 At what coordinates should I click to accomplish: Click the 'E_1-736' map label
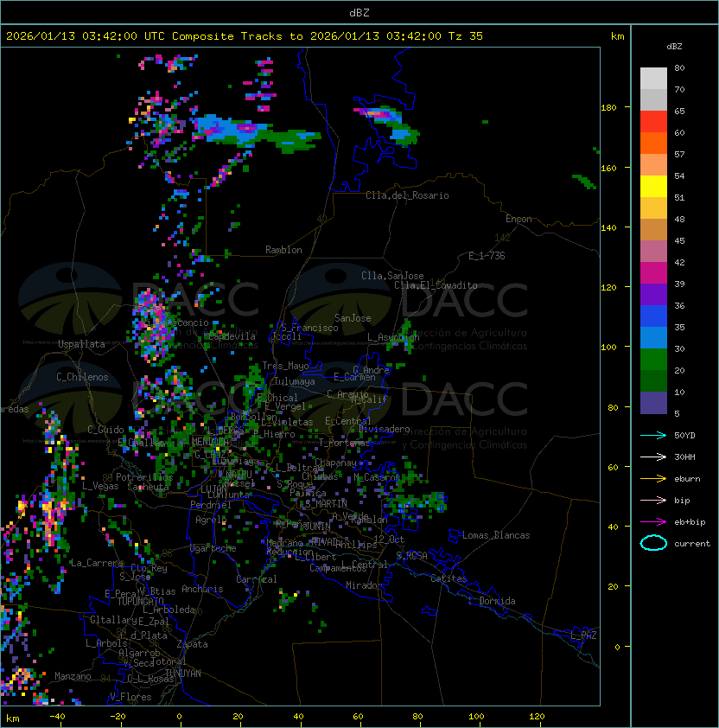tap(487, 256)
